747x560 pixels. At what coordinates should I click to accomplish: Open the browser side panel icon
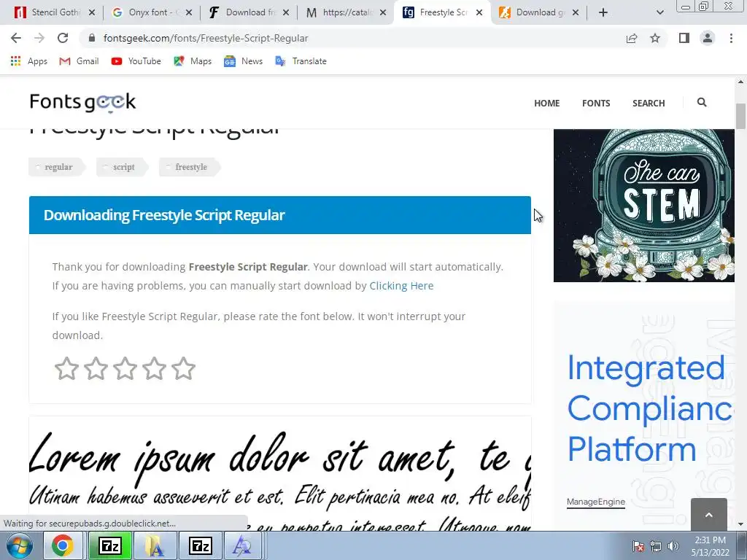pyautogui.click(x=684, y=38)
